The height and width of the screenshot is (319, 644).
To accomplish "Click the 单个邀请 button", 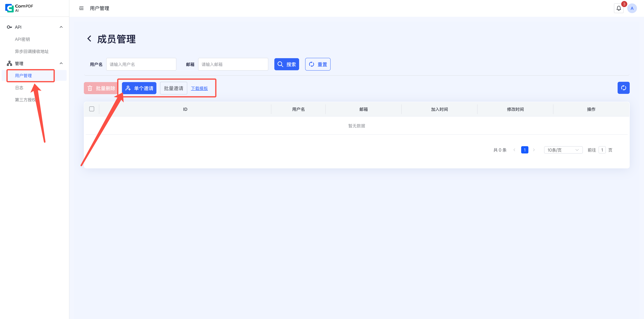I will [139, 88].
